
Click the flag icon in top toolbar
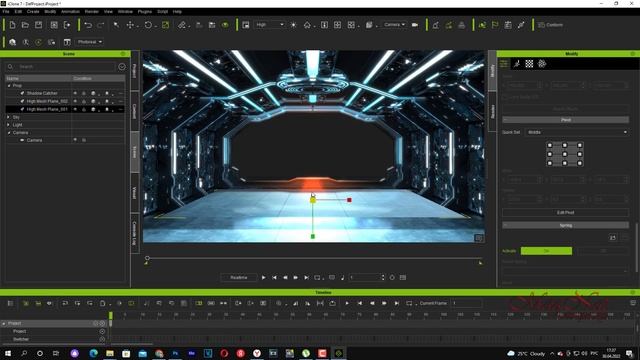pos(495,25)
